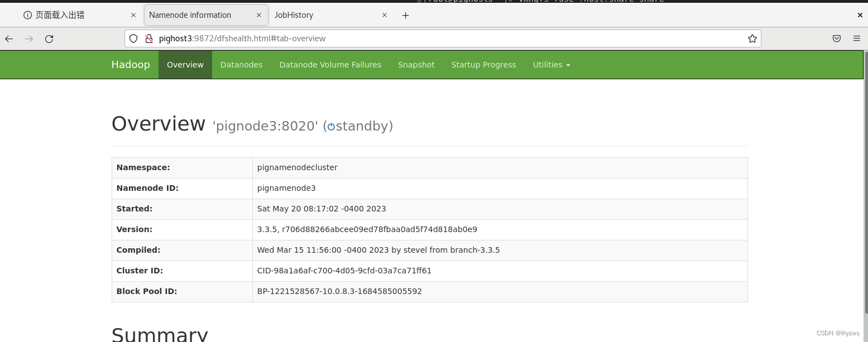Open the Pocket save icon
This screenshot has width=868, height=342.
click(x=837, y=38)
